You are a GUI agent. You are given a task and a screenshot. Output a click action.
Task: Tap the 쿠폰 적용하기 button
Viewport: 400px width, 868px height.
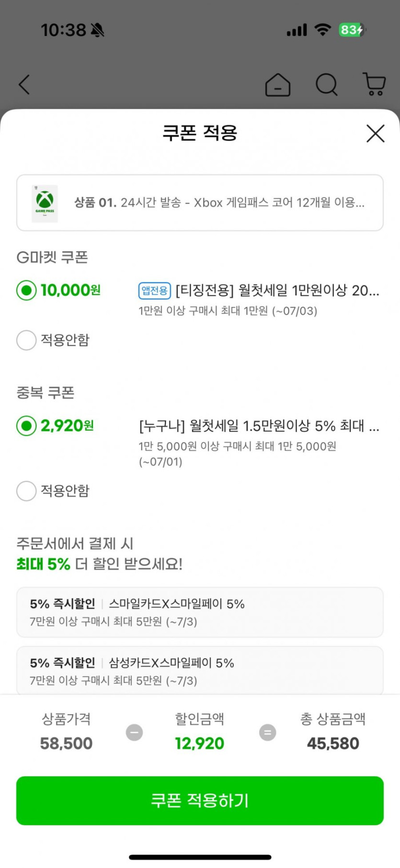[x=200, y=800]
